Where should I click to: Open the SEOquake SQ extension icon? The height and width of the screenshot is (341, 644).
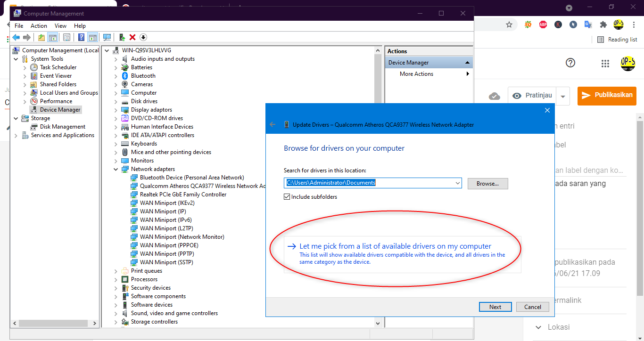(x=528, y=24)
